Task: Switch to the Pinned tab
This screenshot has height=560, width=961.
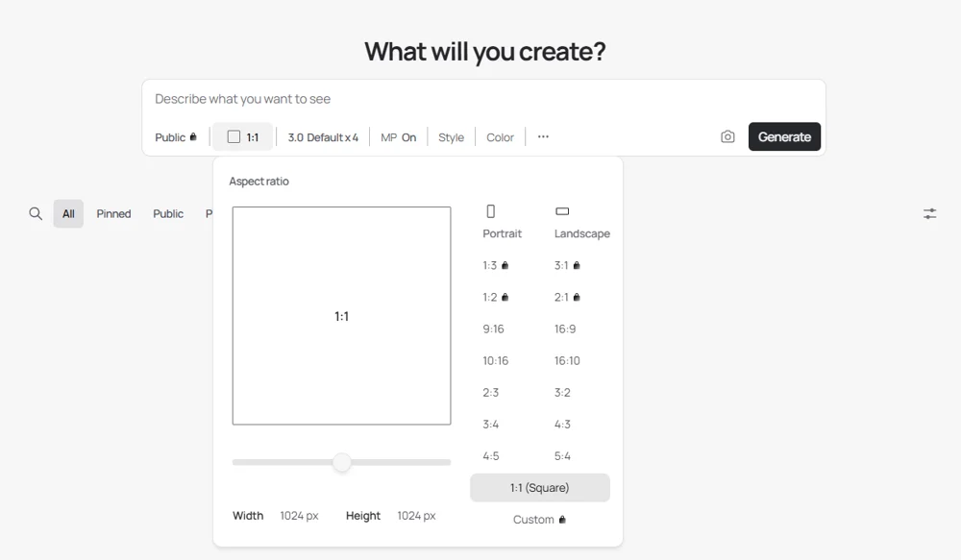Action: [113, 214]
